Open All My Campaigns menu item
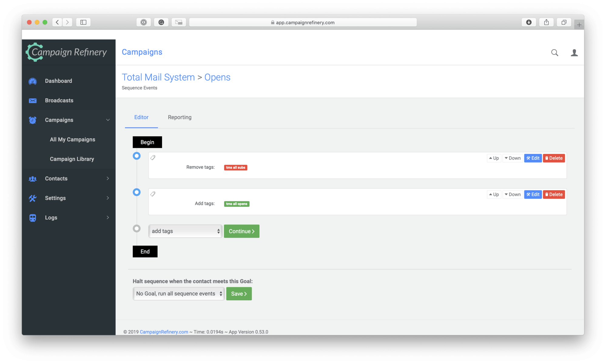The image size is (606, 364). pyautogui.click(x=72, y=140)
